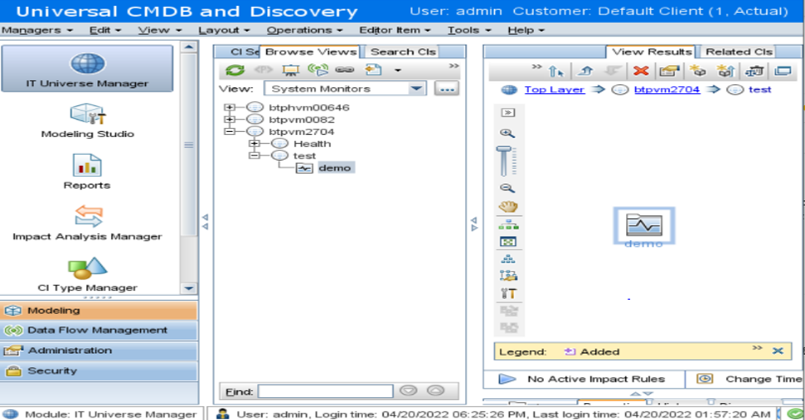Viewport: 805px width, 420px height.
Task: Switch to the Search CIs tab
Action: pos(403,51)
